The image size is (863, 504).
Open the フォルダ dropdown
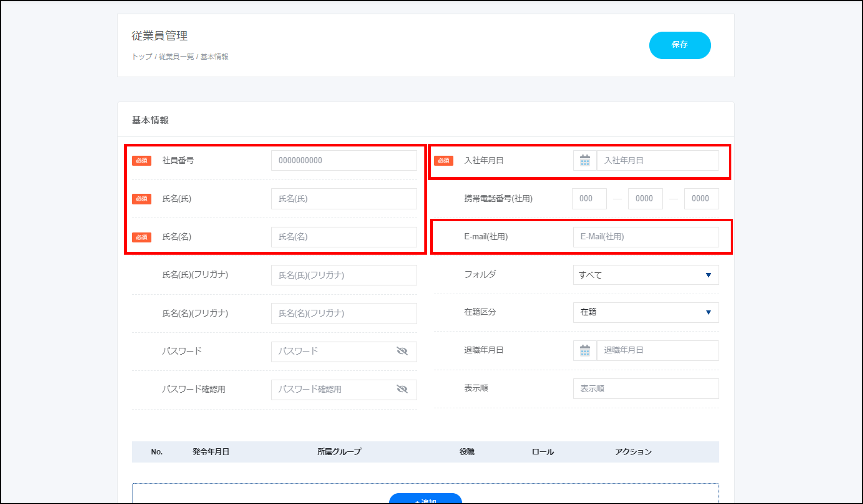646,275
